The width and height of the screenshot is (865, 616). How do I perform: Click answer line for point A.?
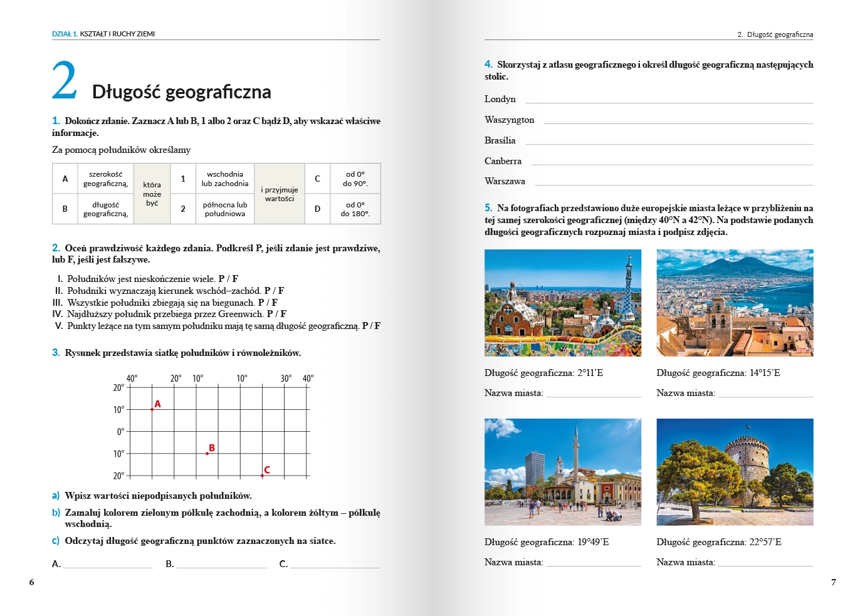tap(108, 566)
